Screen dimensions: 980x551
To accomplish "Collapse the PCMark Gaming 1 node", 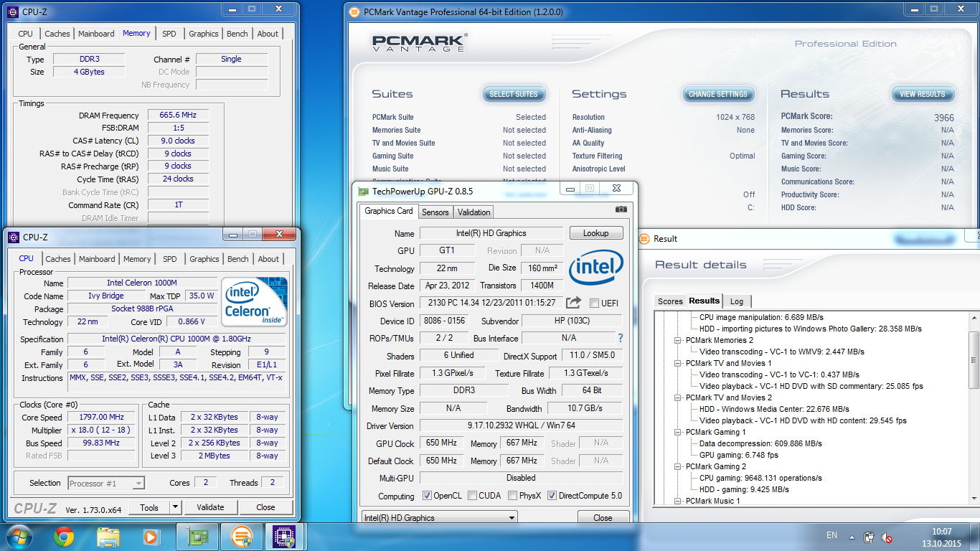I will pos(678,433).
